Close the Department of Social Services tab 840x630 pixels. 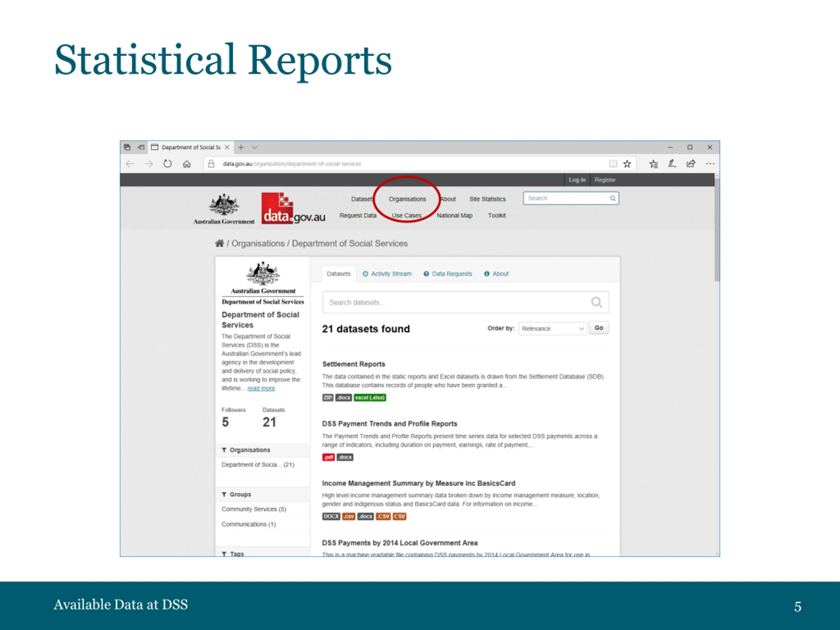227,147
